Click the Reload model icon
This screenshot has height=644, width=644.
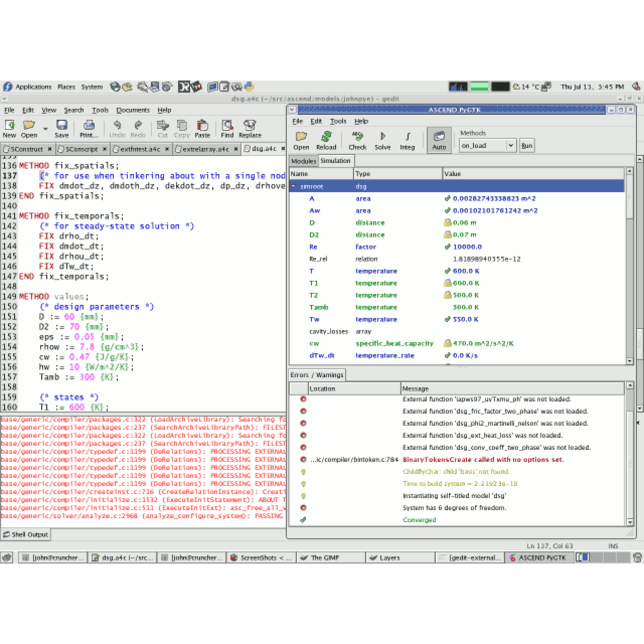pyautogui.click(x=326, y=140)
